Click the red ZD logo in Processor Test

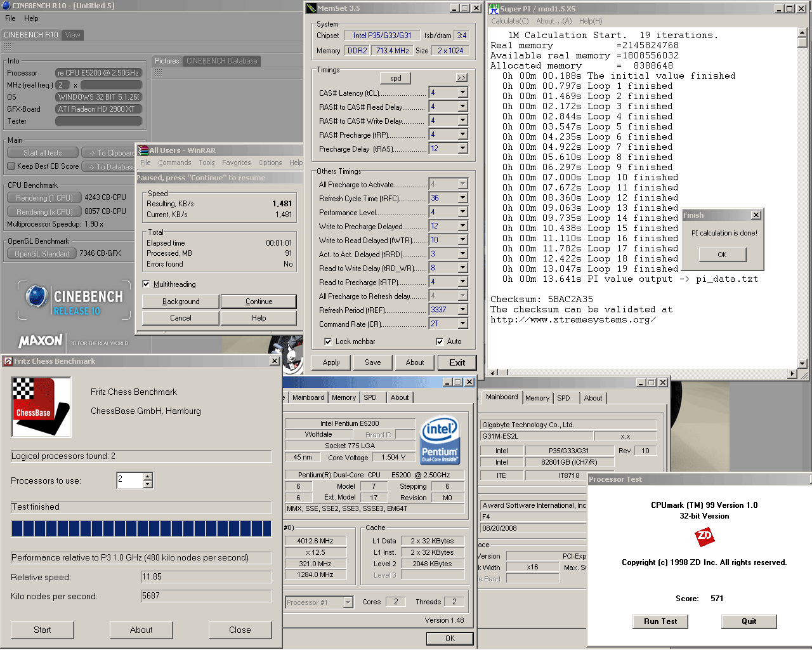pos(704,538)
